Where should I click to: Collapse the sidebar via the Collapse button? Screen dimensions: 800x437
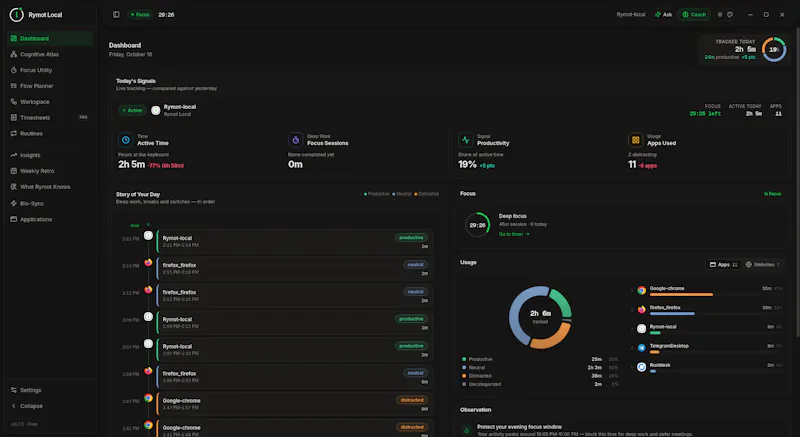pyautogui.click(x=49, y=406)
